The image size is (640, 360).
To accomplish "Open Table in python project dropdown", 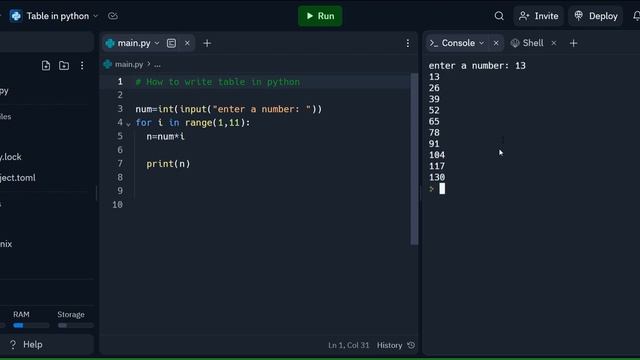I will [x=96, y=16].
